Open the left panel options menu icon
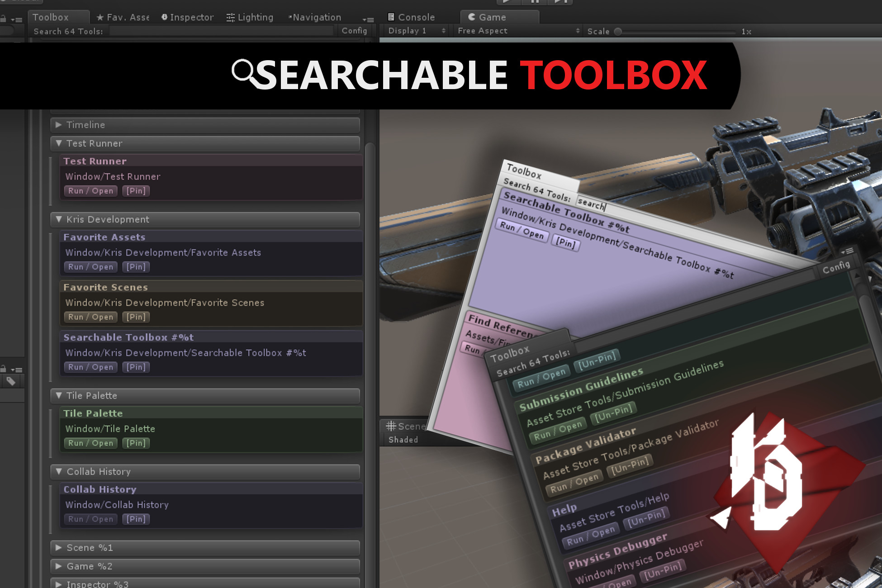The image size is (882, 588). tap(17, 20)
